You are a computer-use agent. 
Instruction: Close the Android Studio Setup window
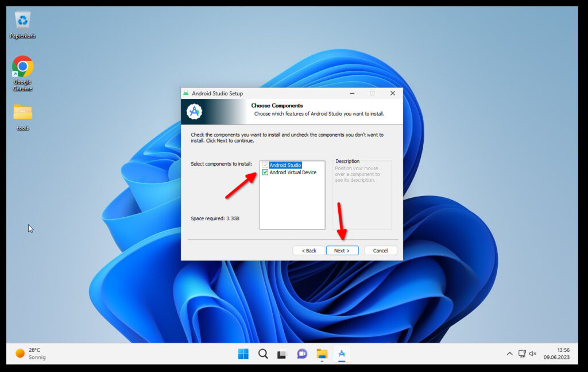coord(393,93)
